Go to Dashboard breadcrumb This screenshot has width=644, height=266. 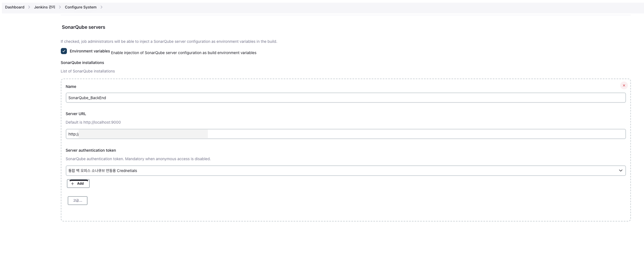(x=15, y=7)
